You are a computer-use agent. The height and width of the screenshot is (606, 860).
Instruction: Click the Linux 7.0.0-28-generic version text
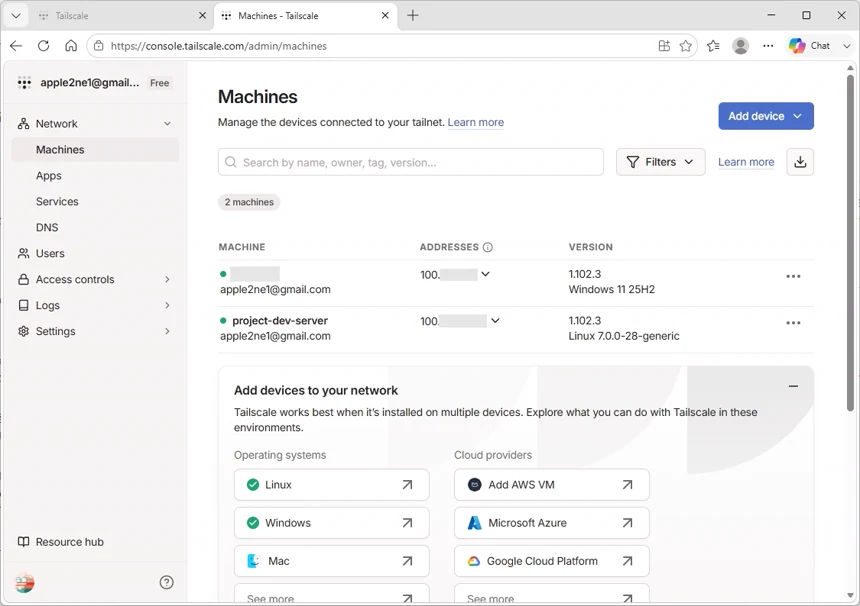tap(624, 336)
